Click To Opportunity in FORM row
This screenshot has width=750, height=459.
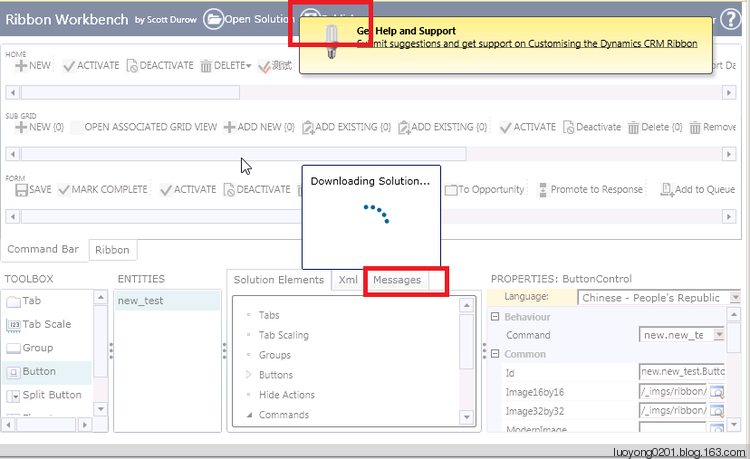[x=485, y=190]
